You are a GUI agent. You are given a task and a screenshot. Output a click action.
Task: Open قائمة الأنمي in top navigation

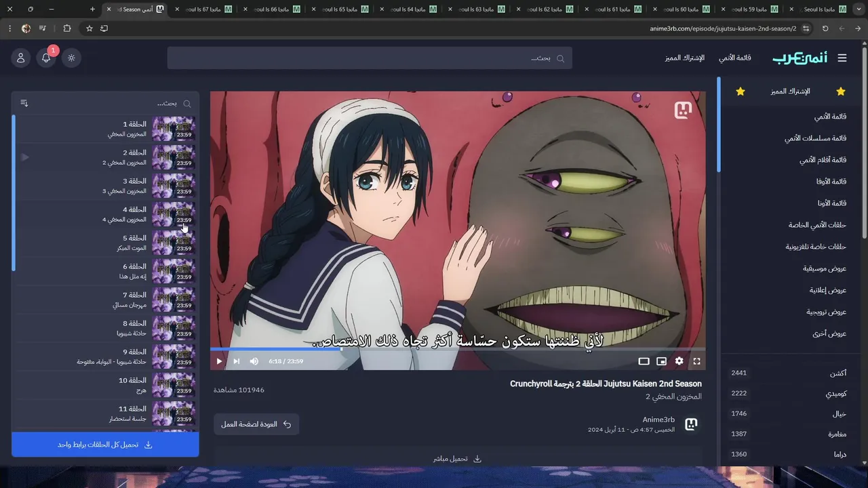735,58
